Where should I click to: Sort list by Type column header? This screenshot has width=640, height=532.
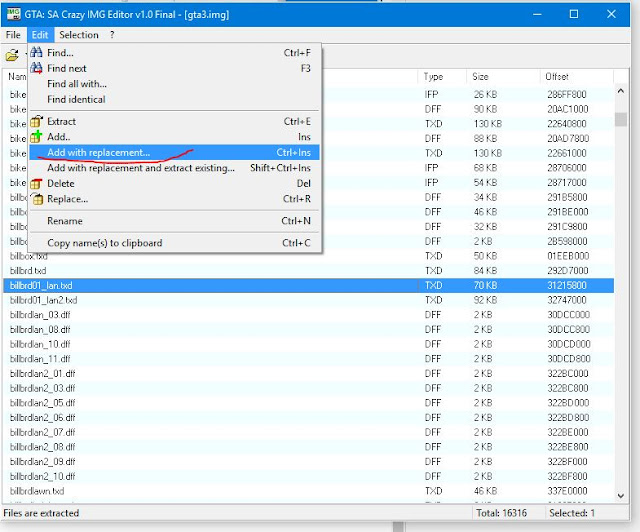pos(442,77)
